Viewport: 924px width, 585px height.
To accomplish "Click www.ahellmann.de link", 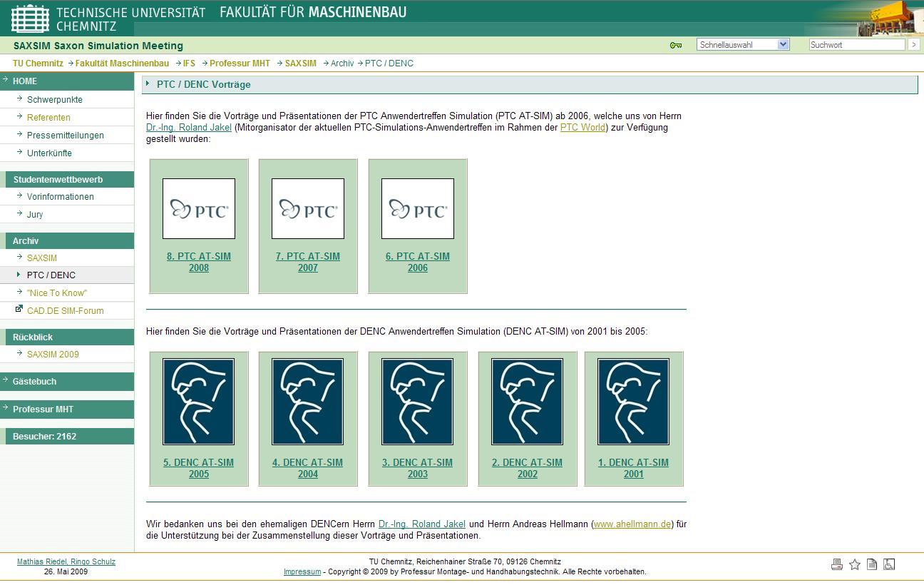I will [x=632, y=524].
